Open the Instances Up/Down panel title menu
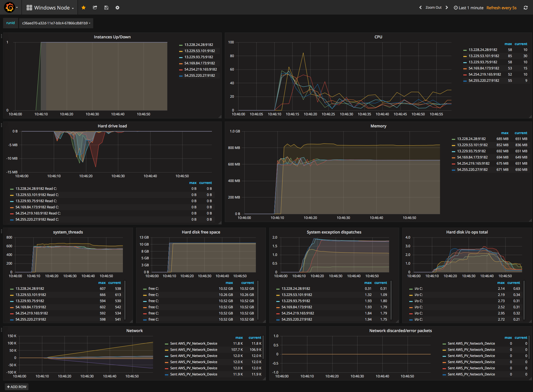 tap(112, 37)
